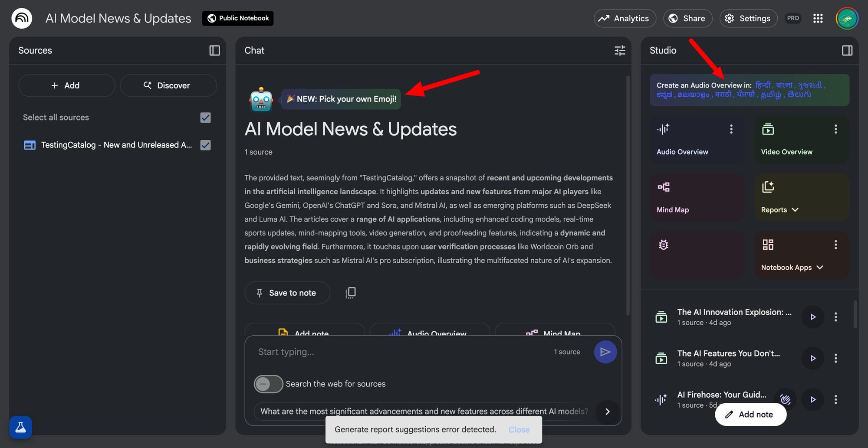
Task: Choose മലയാളം for Audio Overview language
Action: tap(694, 95)
